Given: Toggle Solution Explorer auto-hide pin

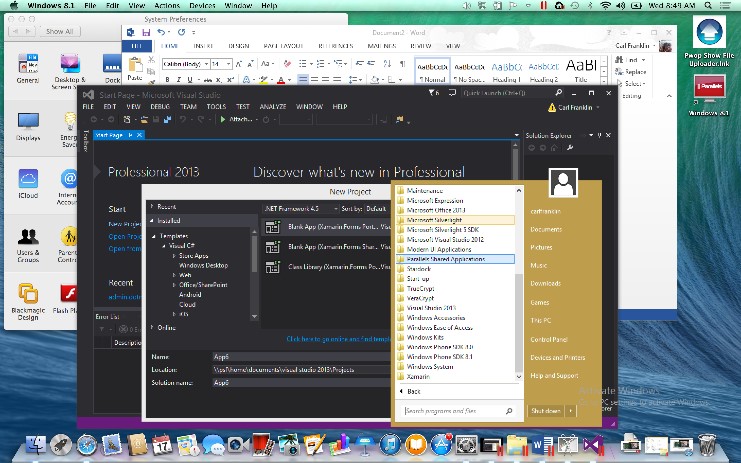Looking at the screenshot, I should [x=599, y=135].
